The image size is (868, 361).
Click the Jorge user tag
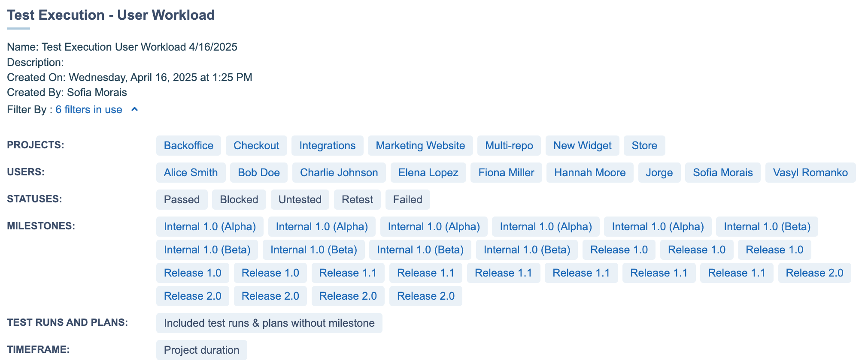tap(659, 173)
